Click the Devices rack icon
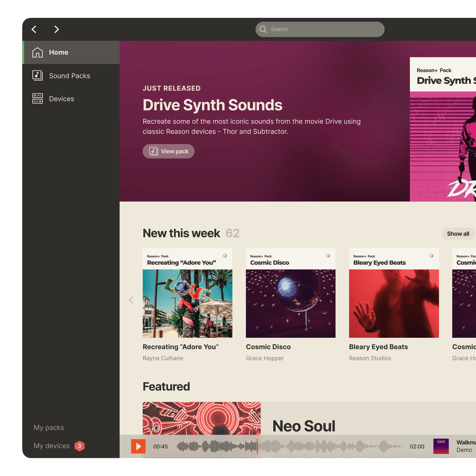Viewport: 476px width, 476px height. (37, 99)
